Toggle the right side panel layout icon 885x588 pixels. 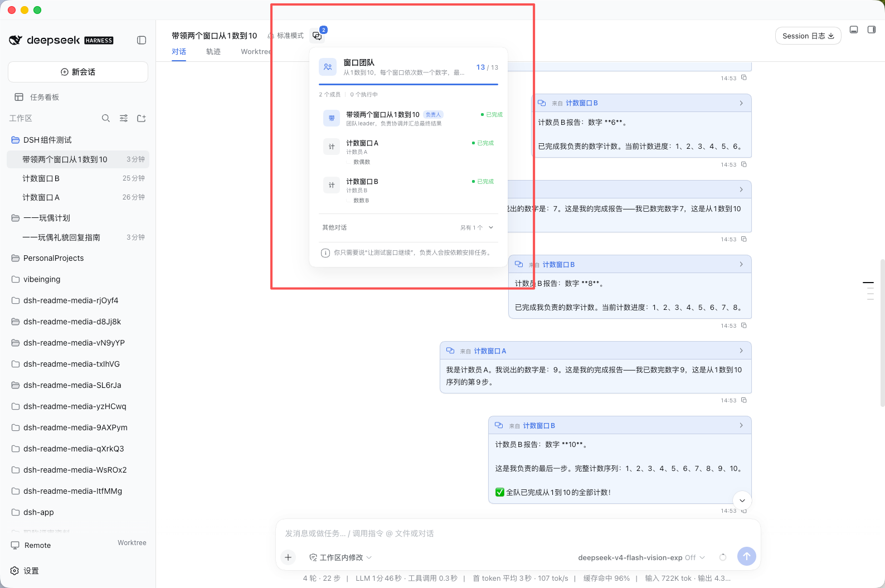coord(872,30)
